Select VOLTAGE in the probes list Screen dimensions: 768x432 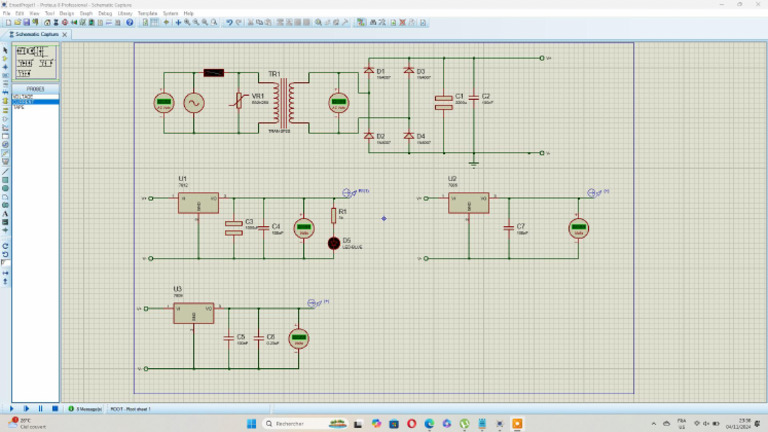pos(35,97)
